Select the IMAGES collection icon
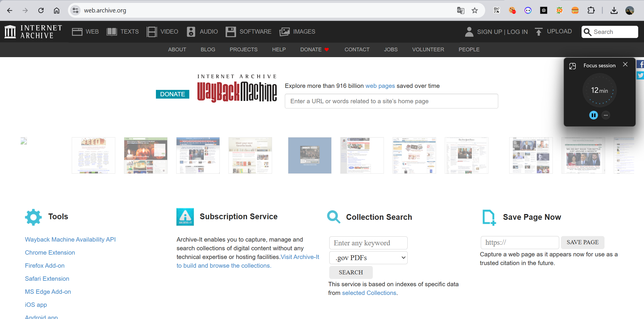This screenshot has width=644, height=319. pyautogui.click(x=284, y=31)
